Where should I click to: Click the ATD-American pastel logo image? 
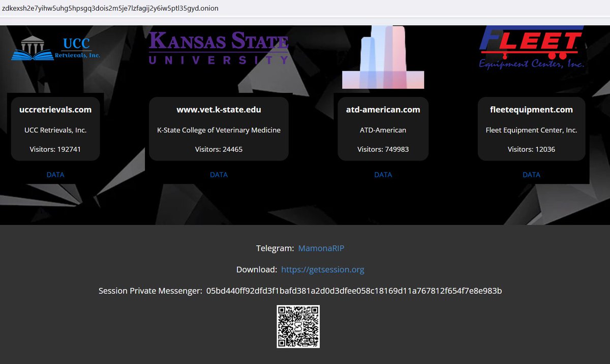383,56
